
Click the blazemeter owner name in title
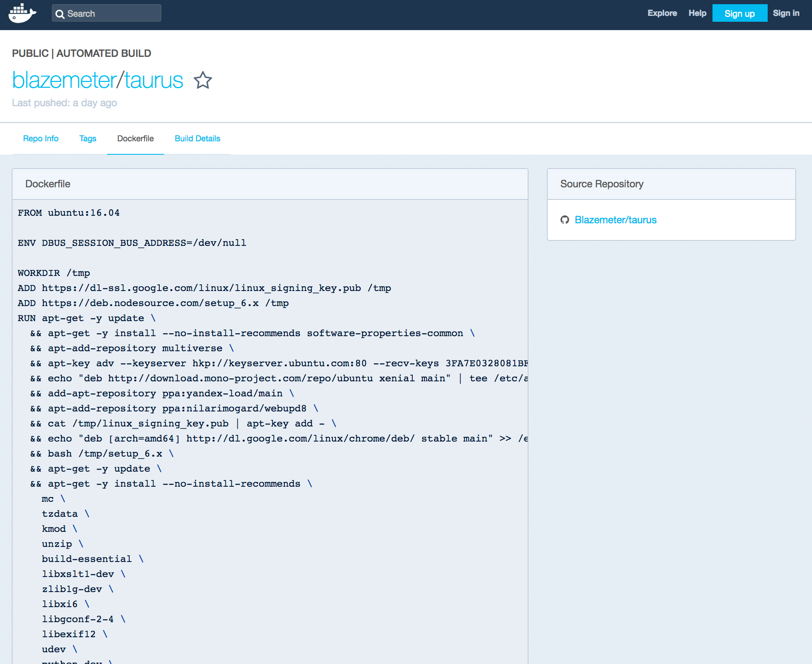[64, 80]
